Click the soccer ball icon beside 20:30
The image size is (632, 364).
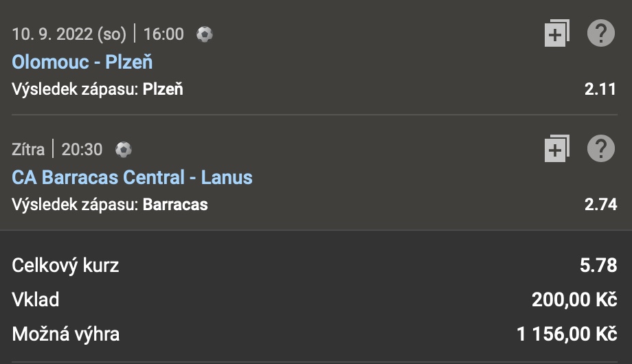[x=124, y=149]
